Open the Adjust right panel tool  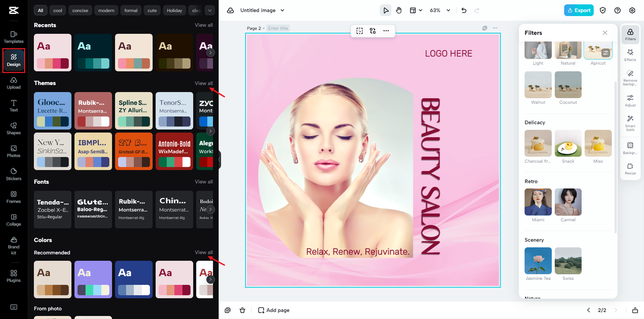630,100
